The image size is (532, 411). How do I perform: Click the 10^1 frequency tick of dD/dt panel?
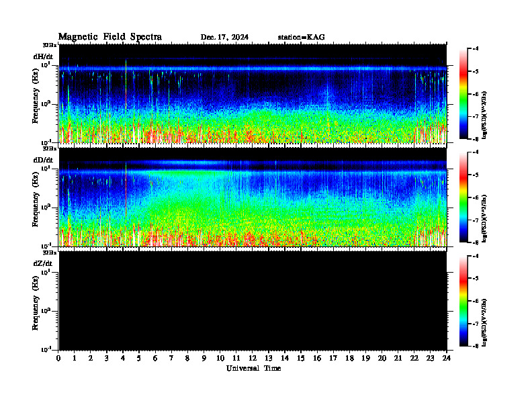coord(46,168)
